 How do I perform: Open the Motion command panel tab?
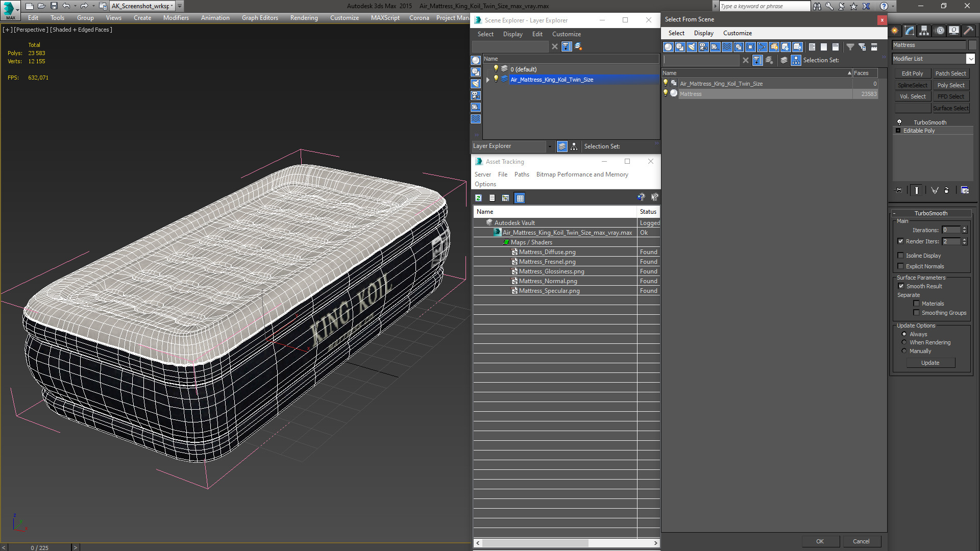pos(940,31)
